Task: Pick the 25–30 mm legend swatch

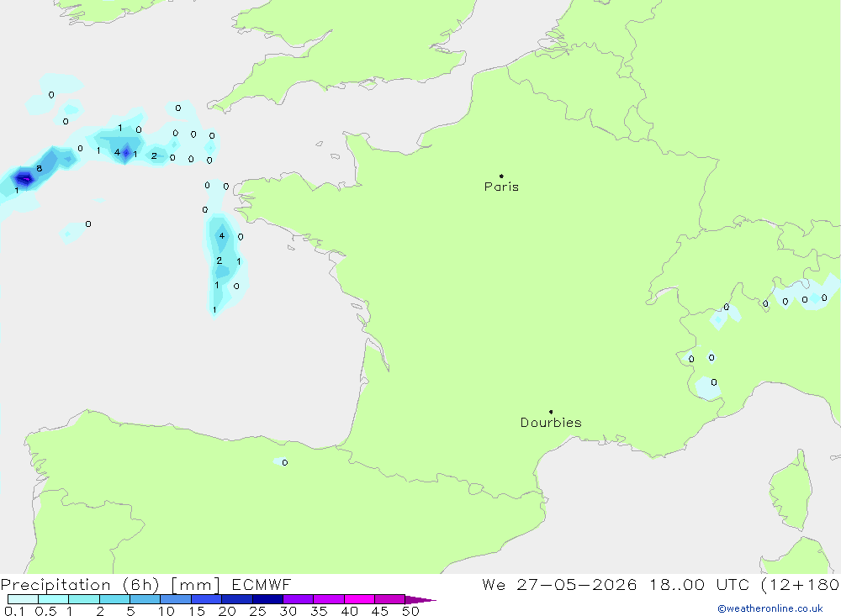Action: point(267,599)
